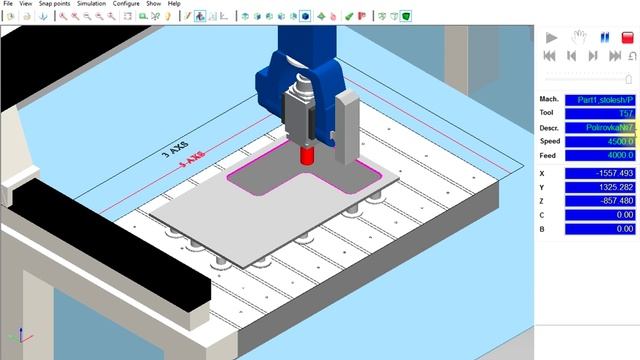The image size is (640, 360).
Task: Click the blue axes arrow icon
Action: [43, 16]
